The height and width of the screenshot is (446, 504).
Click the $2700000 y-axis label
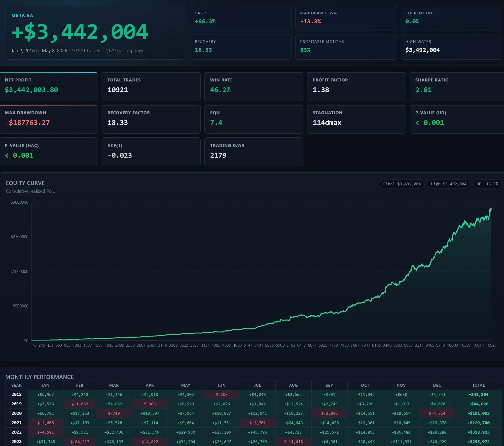[x=19, y=237]
